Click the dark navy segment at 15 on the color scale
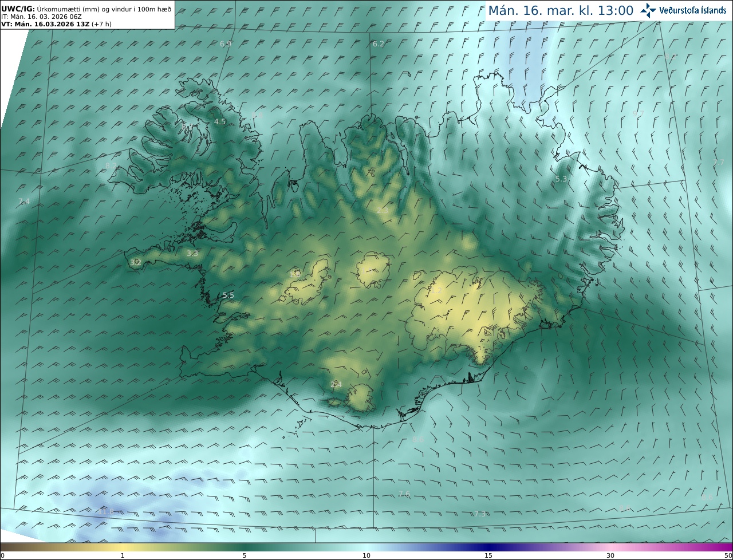The image size is (733, 560). coord(488,547)
